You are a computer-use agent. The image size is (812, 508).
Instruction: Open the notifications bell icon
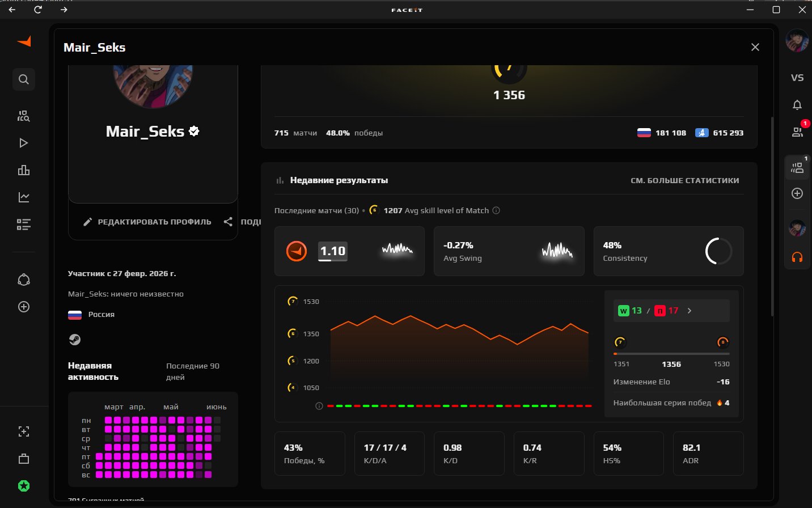click(797, 105)
